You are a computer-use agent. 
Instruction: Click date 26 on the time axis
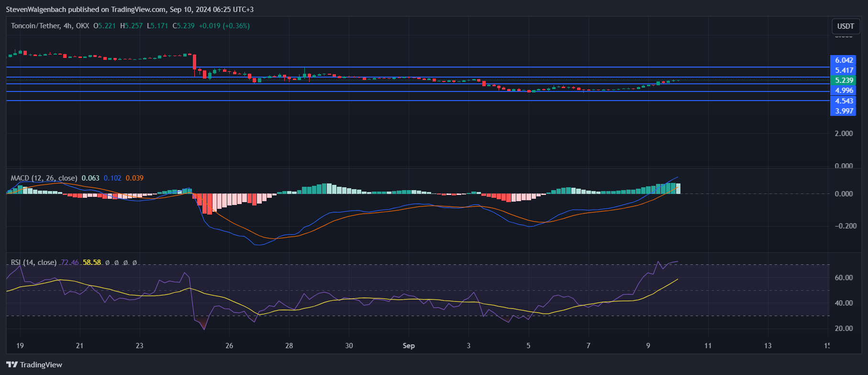coord(229,346)
